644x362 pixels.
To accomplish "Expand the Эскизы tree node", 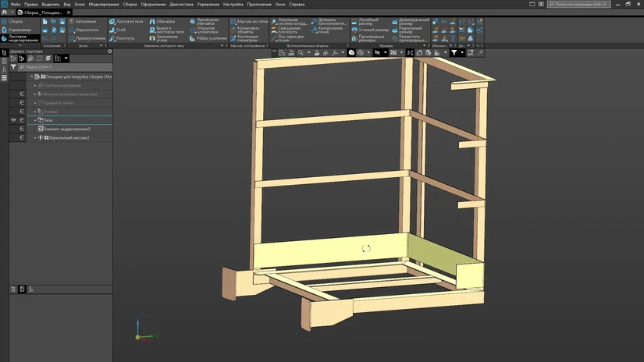I will coord(35,112).
